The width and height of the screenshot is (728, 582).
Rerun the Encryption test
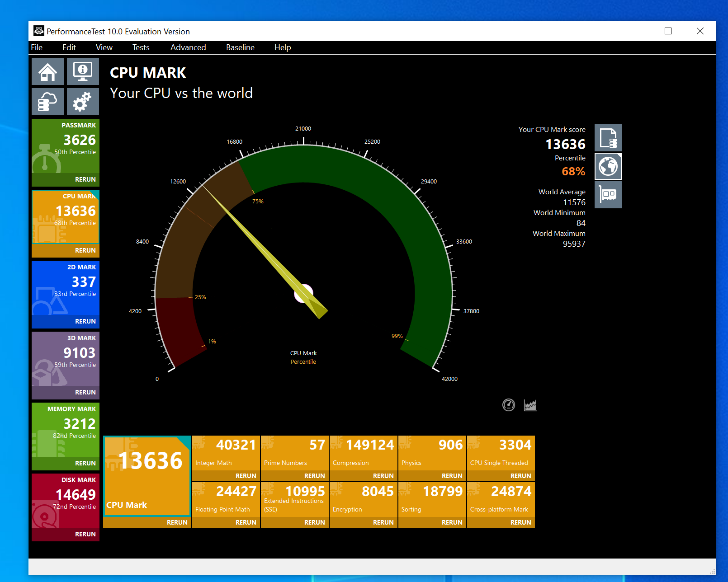(383, 522)
